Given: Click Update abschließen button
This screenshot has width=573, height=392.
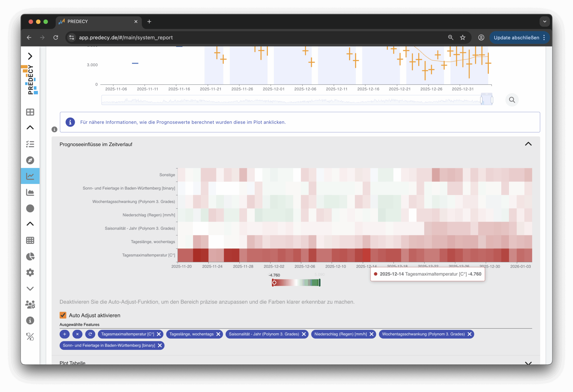Looking at the screenshot, I should click(516, 37).
